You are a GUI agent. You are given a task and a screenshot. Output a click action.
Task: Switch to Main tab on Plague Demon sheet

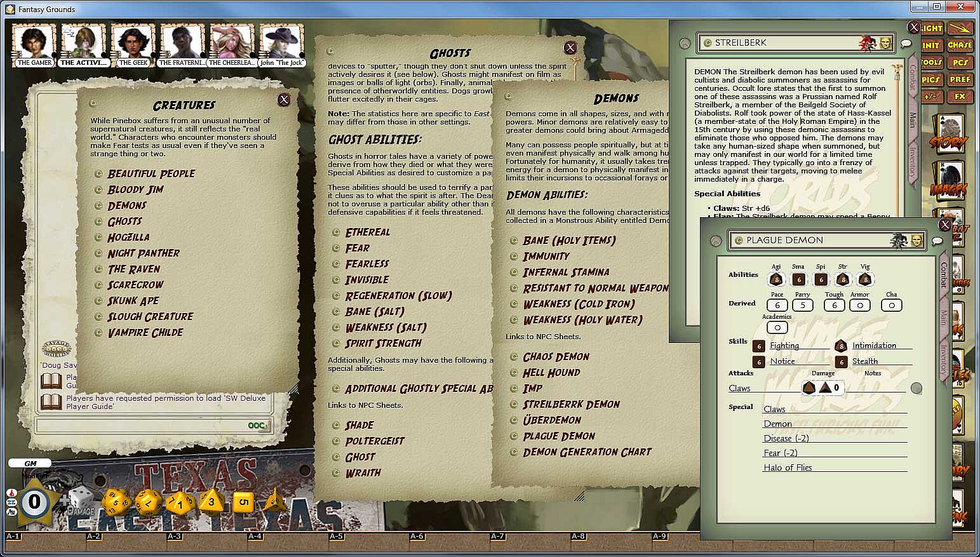point(944,317)
